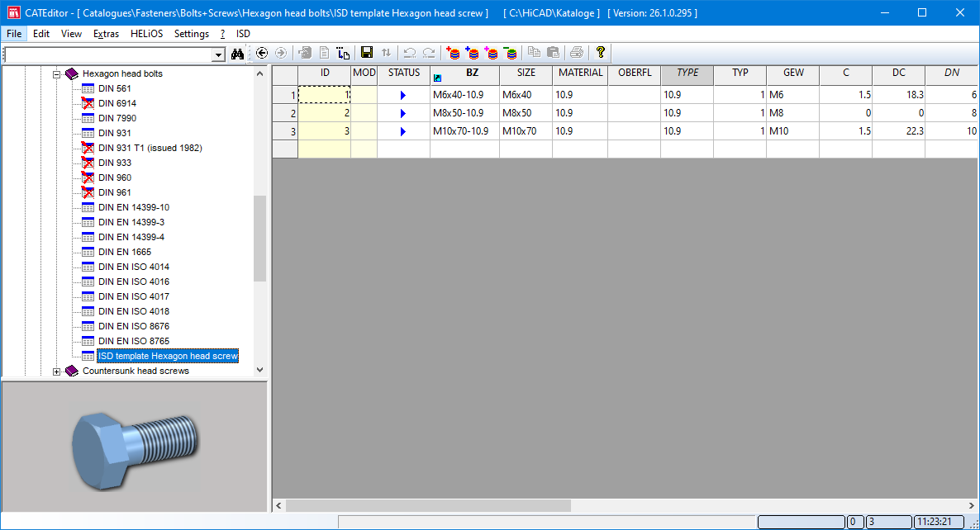Click the up-down sort arrows icon
The height and width of the screenshot is (530, 980).
pyautogui.click(x=386, y=53)
